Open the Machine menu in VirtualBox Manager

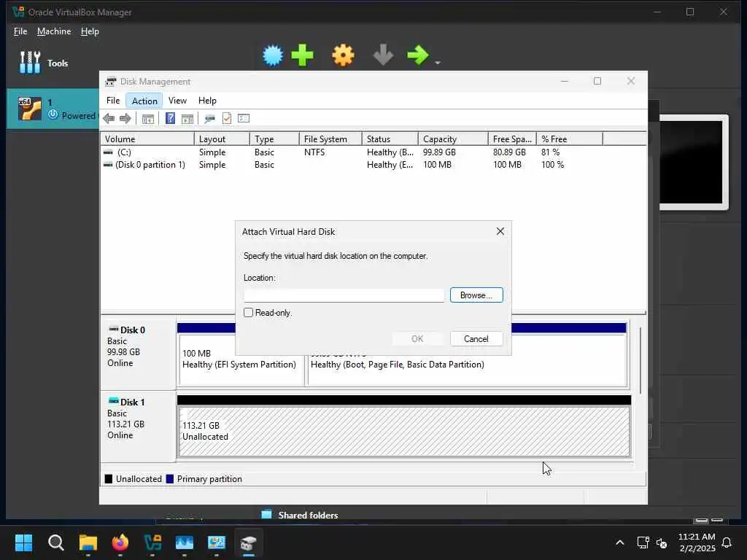[x=54, y=31]
